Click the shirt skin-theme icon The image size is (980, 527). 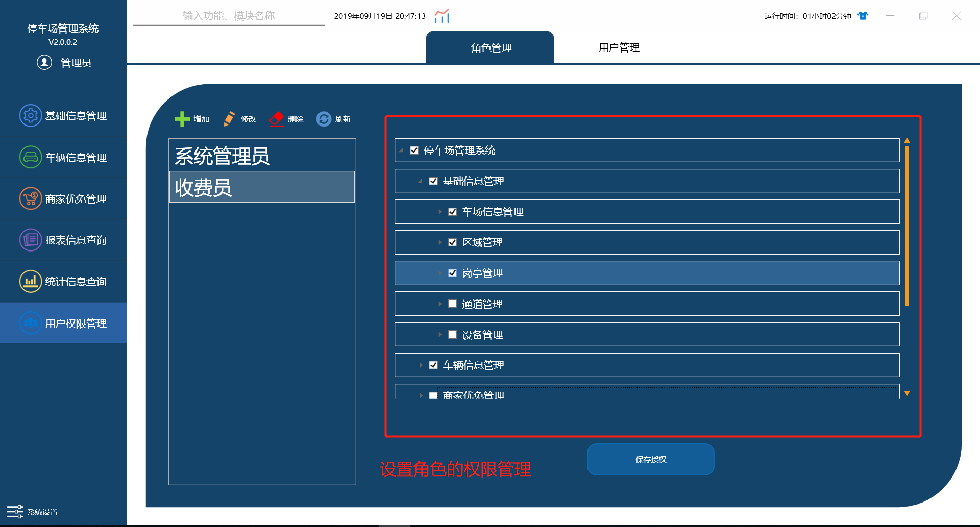coord(863,16)
